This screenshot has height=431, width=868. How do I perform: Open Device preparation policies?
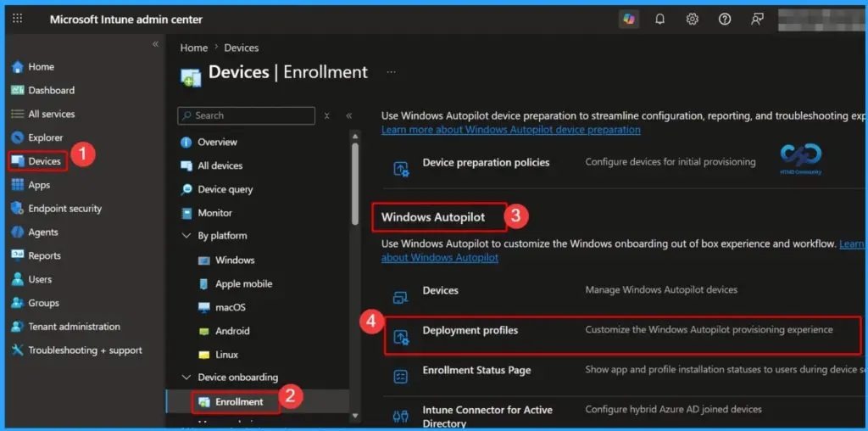tap(486, 162)
